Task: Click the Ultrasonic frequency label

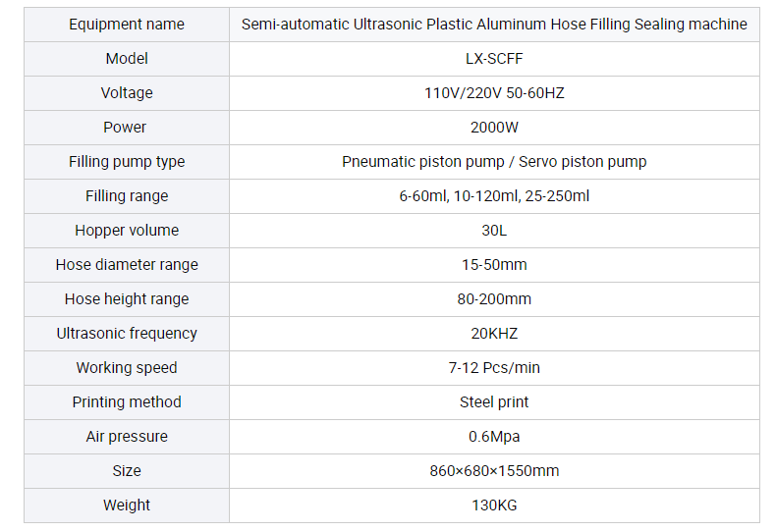Action: 127,334
